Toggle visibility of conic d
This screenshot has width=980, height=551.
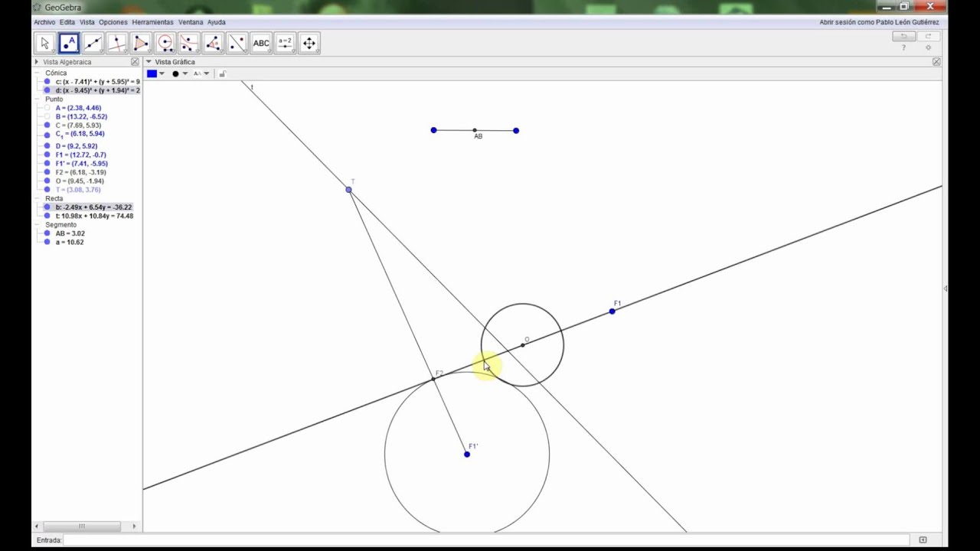coord(47,90)
